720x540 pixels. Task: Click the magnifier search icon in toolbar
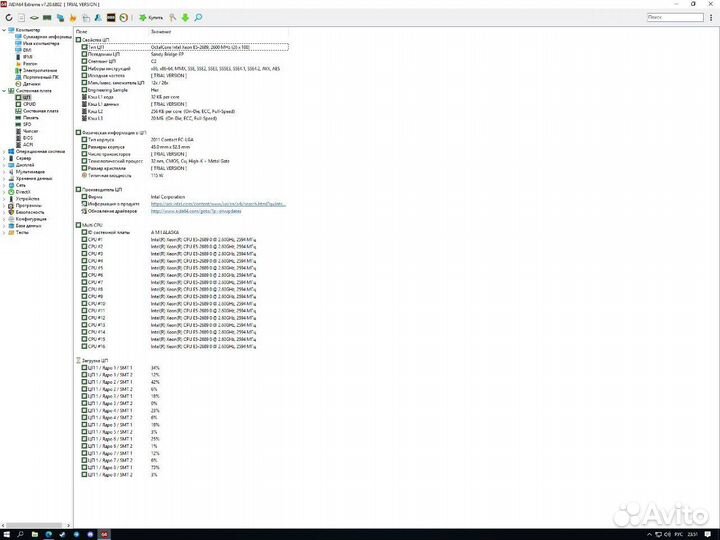pyautogui.click(x=198, y=18)
